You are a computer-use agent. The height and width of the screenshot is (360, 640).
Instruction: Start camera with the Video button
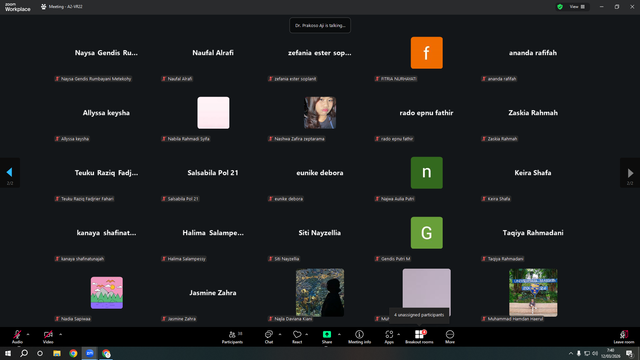click(x=48, y=336)
